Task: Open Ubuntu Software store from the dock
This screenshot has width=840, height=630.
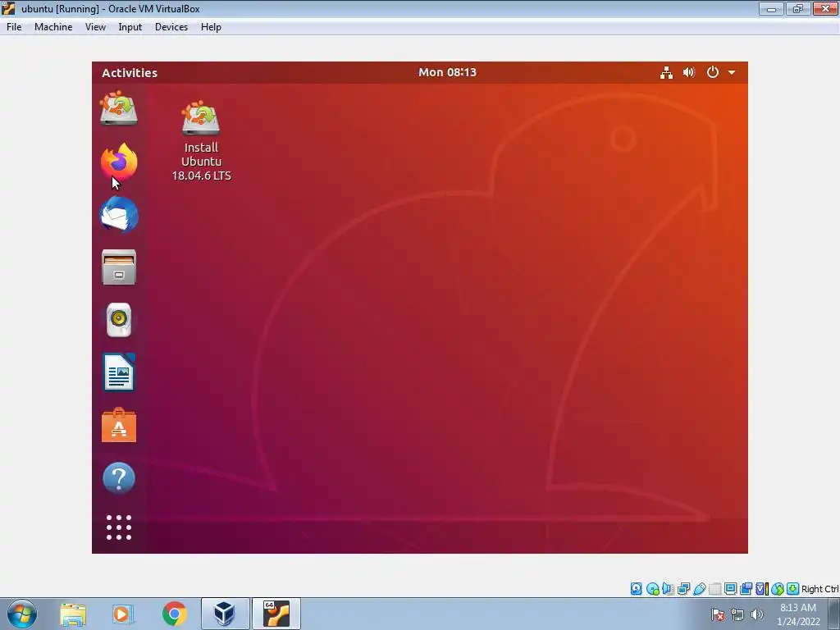Action: [119, 426]
